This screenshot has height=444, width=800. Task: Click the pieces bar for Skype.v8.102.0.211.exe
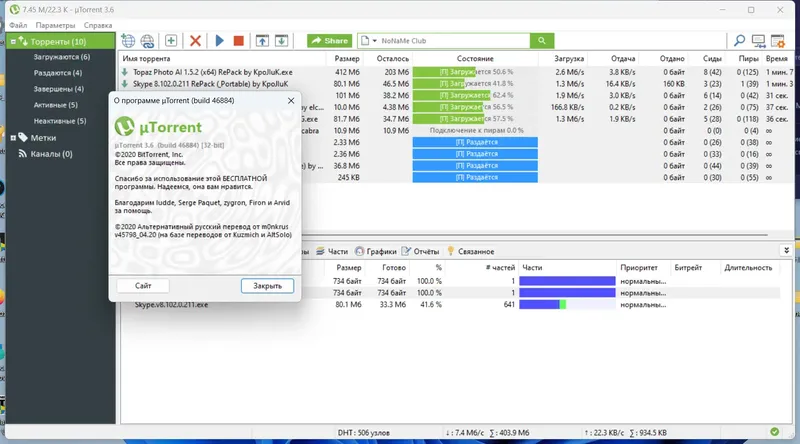point(567,305)
